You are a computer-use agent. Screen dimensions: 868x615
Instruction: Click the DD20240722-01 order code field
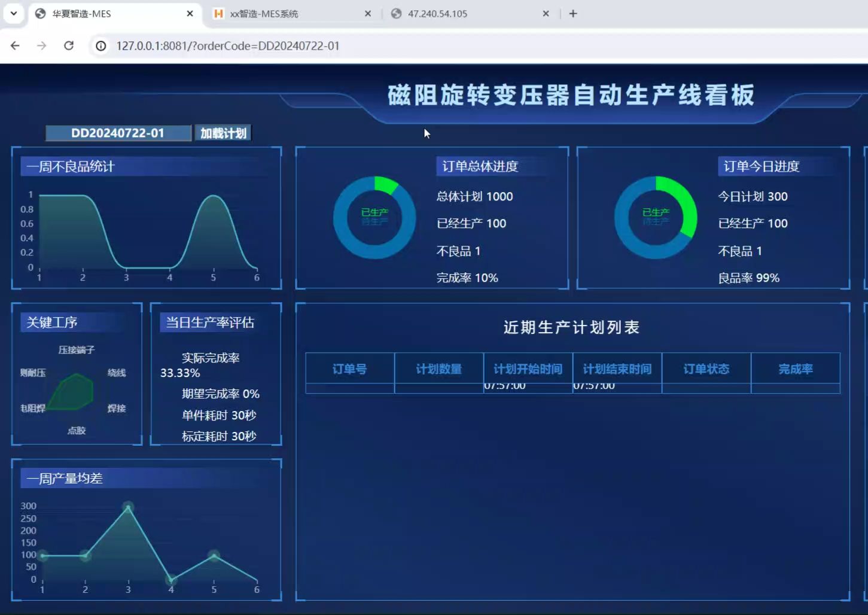(x=118, y=133)
